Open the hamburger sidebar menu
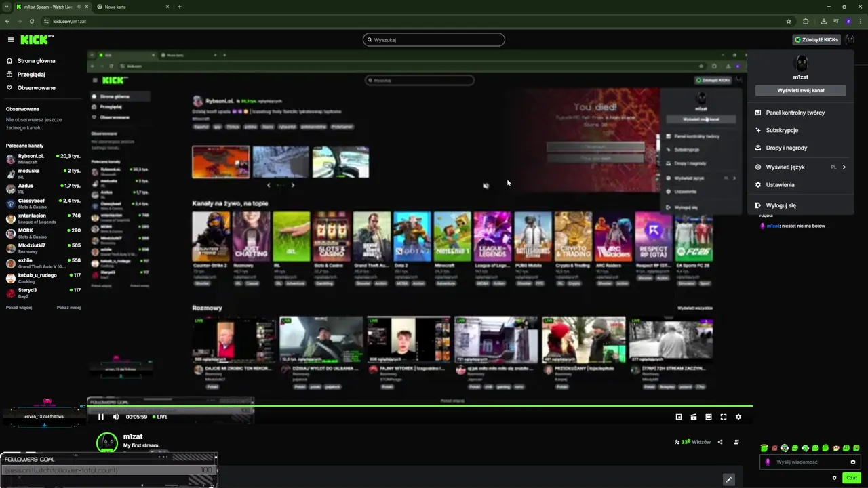The height and width of the screenshot is (488, 868). coord(10,40)
